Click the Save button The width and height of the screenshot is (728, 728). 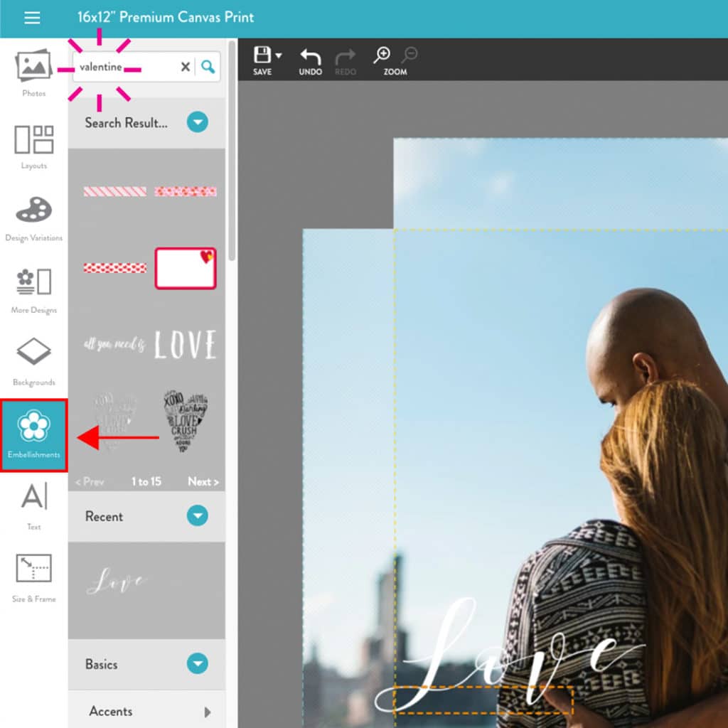[262, 61]
